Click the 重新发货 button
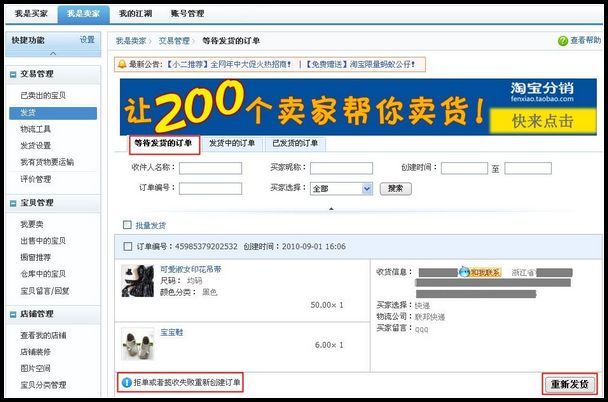The height and width of the screenshot is (402, 608). point(571,384)
